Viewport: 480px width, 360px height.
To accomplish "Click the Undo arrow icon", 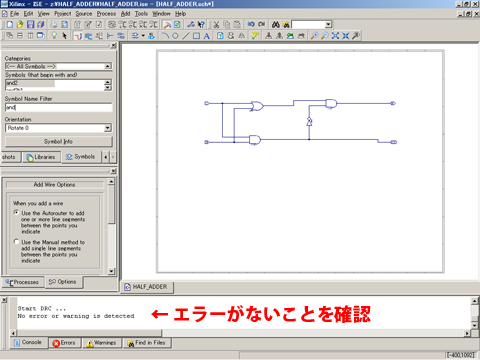I will [251, 24].
